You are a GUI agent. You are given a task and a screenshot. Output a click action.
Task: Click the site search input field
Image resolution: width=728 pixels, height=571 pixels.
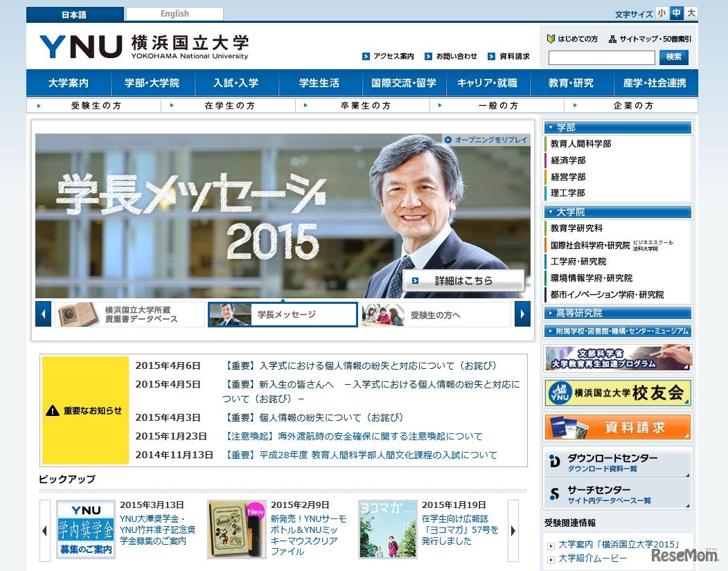click(602, 57)
